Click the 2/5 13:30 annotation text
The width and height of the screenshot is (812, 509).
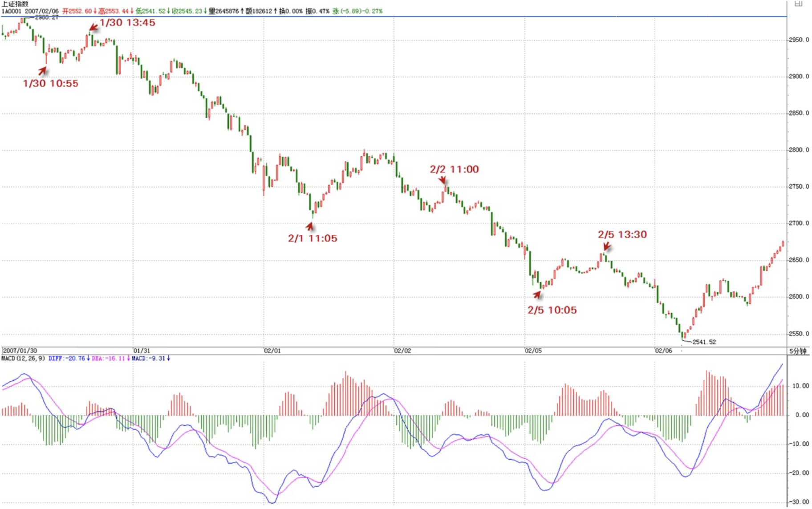click(622, 234)
